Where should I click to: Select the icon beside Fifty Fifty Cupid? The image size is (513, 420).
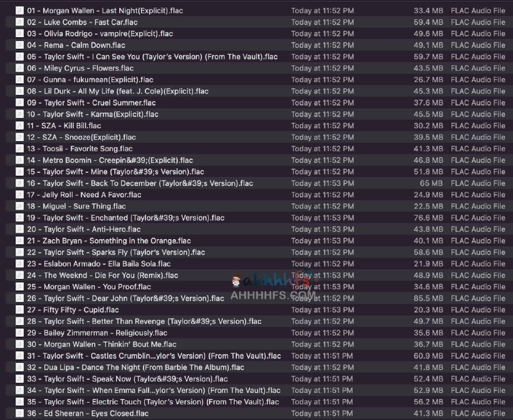coord(19,310)
